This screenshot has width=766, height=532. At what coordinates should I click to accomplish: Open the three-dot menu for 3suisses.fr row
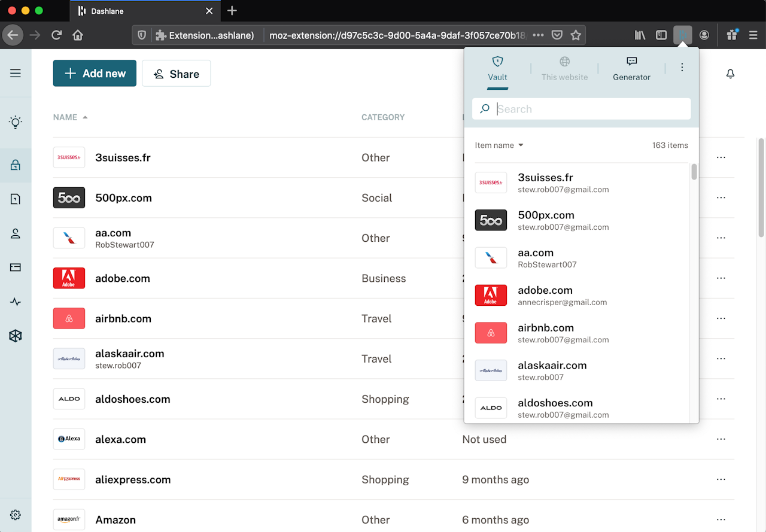click(x=721, y=157)
